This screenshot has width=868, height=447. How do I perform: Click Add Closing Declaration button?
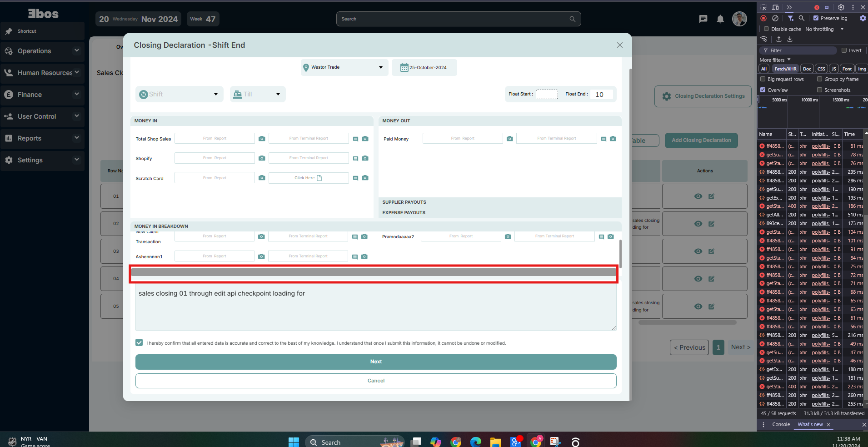coord(701,140)
